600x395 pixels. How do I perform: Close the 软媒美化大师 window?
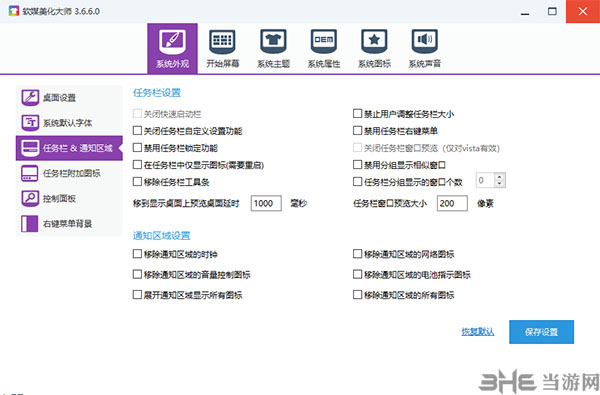583,11
